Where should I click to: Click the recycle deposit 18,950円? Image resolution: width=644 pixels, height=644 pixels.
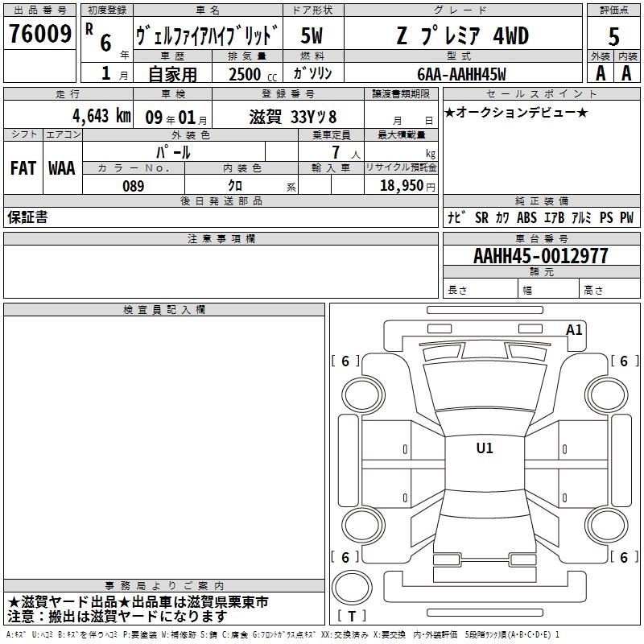407,186
